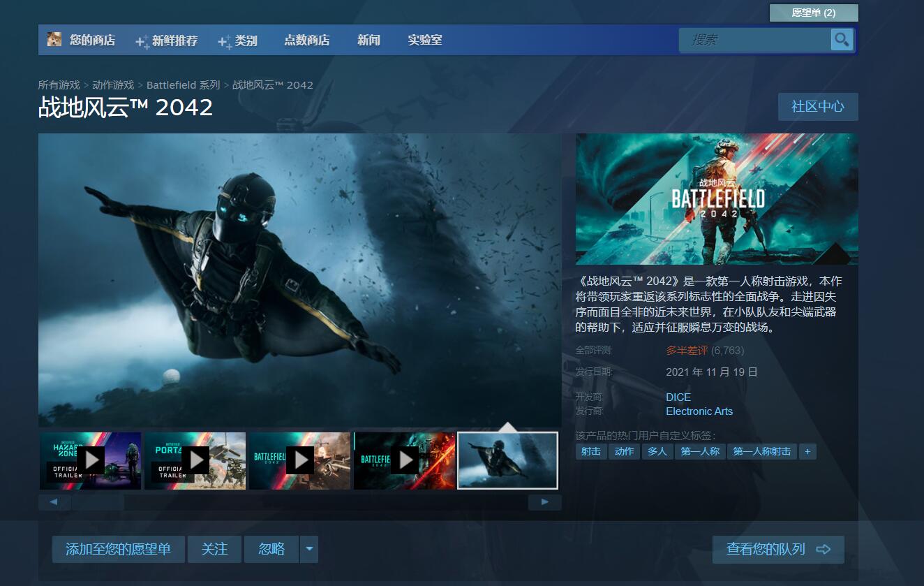Screen dimensions: 924x586
Task: Select 多人 tag
Action: (657, 451)
